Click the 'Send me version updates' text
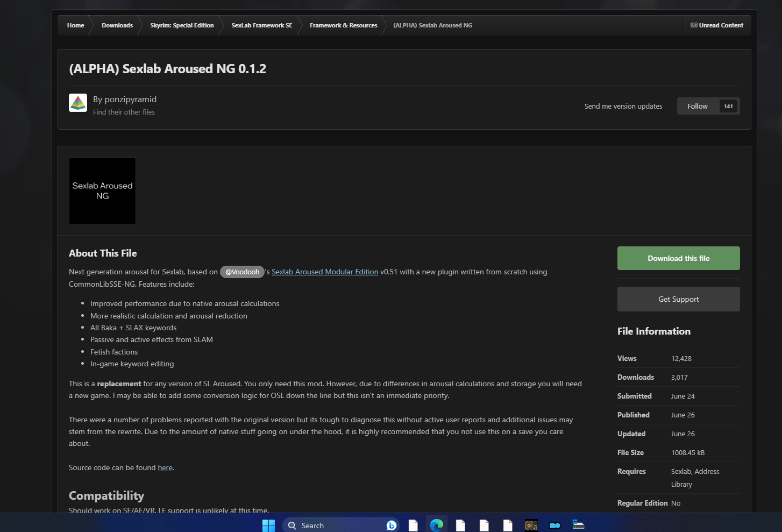Screen dimensions: 782x532 (x=623, y=106)
